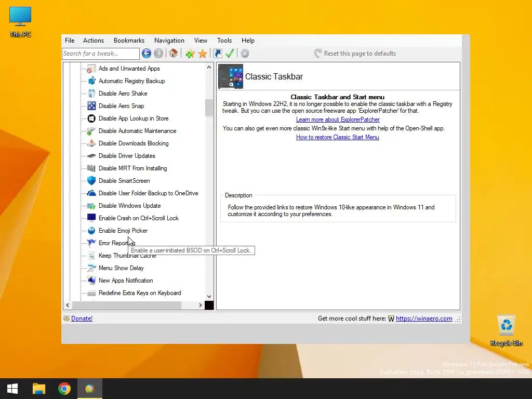The image size is (532, 399).
Task: Click the Menu Show Delay icon
Action: [x=91, y=268]
